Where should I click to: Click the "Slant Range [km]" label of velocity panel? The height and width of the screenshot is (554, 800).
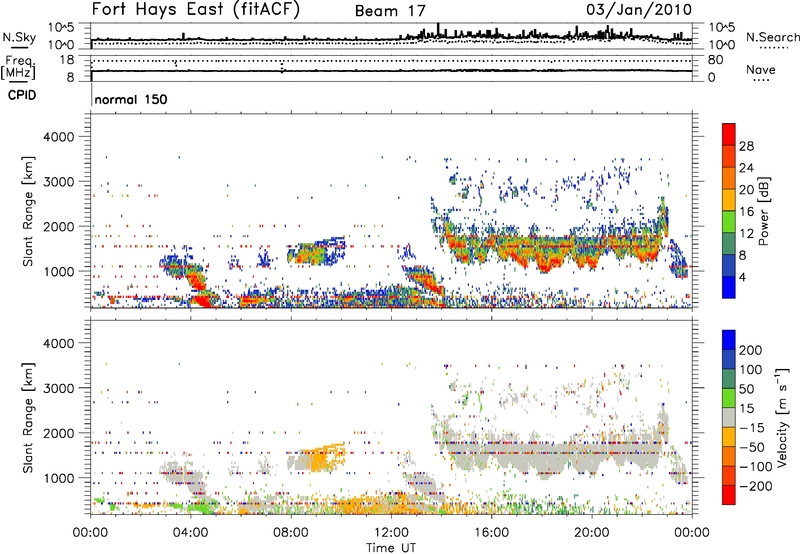click(x=28, y=418)
